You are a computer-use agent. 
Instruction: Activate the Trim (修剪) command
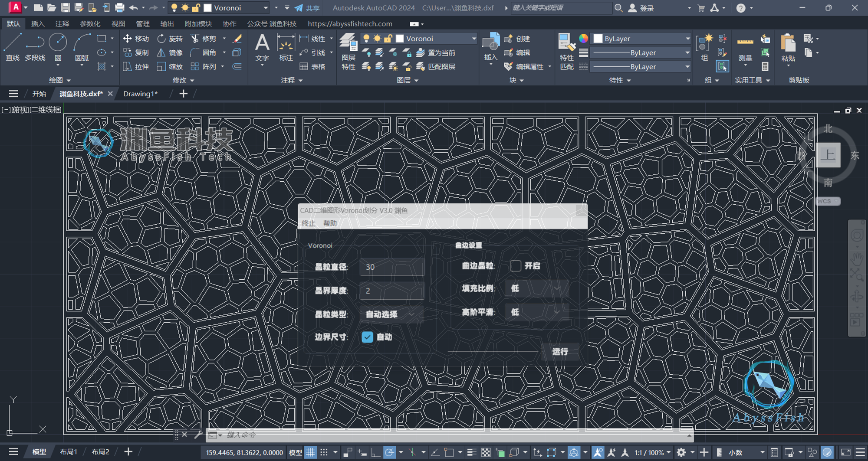click(x=204, y=39)
